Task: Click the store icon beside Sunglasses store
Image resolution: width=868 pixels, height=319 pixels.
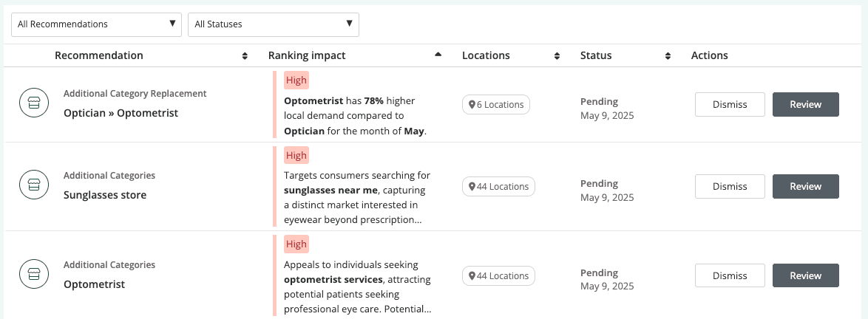Action: click(x=34, y=186)
